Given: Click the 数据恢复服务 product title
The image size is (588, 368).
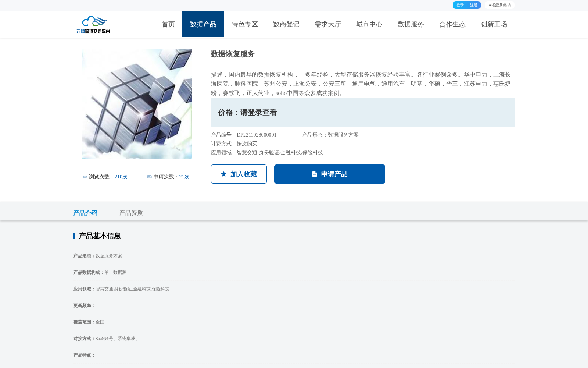Looking at the screenshot, I should pos(233,54).
